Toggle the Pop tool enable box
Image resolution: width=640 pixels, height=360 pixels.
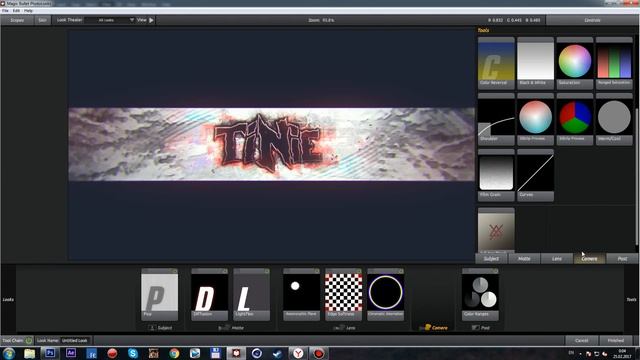tap(175, 271)
